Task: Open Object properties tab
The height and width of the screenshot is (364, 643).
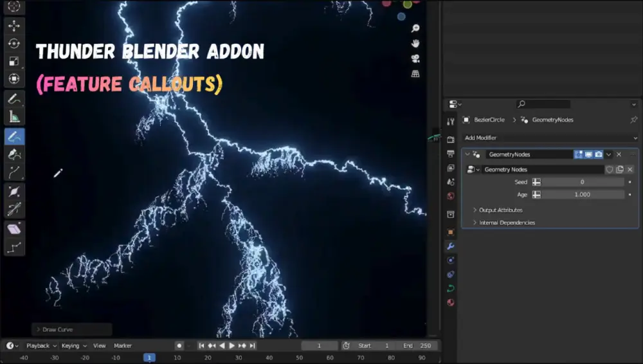Action: (450, 232)
